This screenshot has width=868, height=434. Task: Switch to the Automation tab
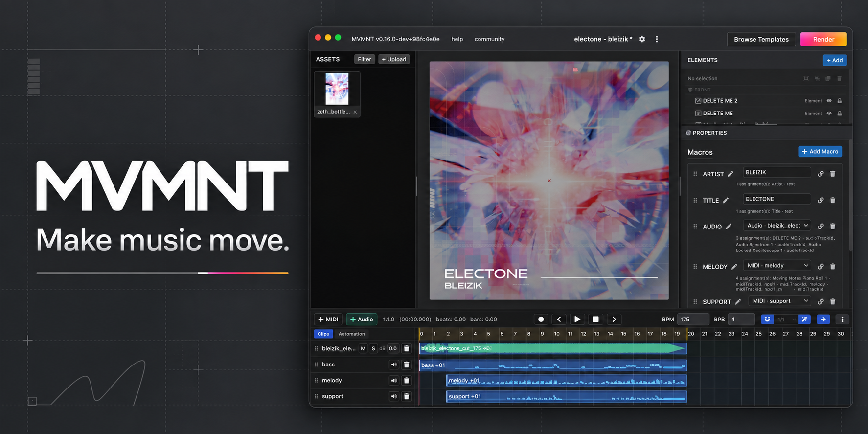coord(352,334)
